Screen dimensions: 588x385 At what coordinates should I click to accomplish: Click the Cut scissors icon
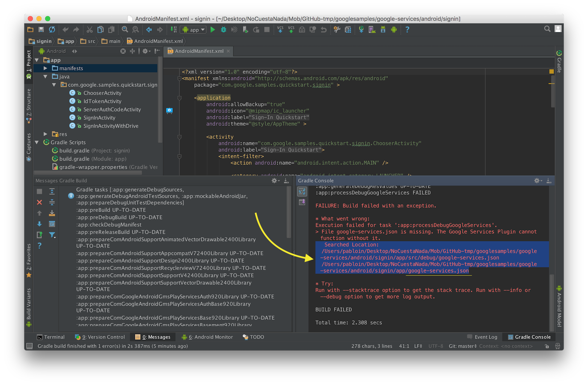(90, 30)
